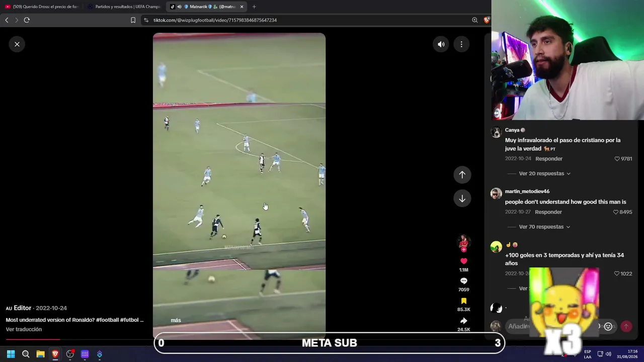This screenshot has width=644, height=362.
Task: Save the video using the bookmark icon
Action: [464, 301]
